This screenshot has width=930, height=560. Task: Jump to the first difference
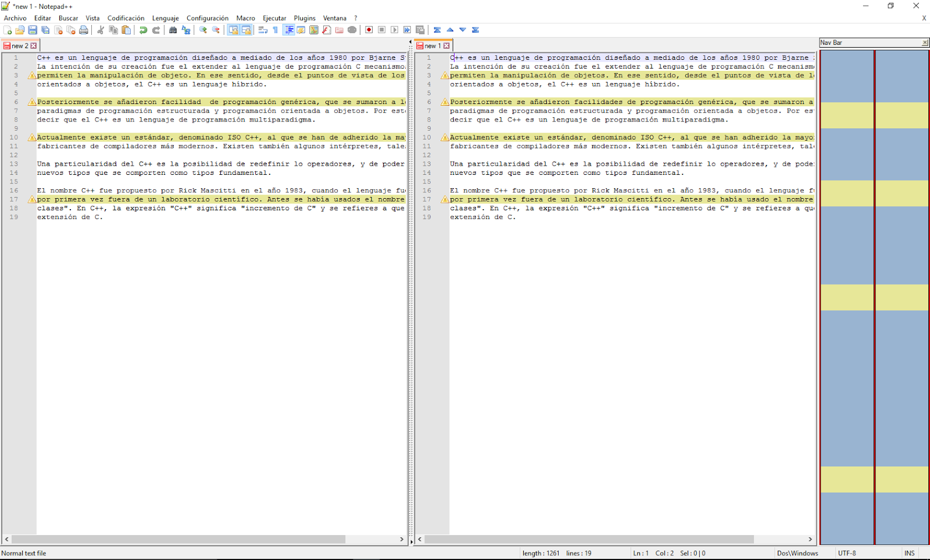point(436,30)
